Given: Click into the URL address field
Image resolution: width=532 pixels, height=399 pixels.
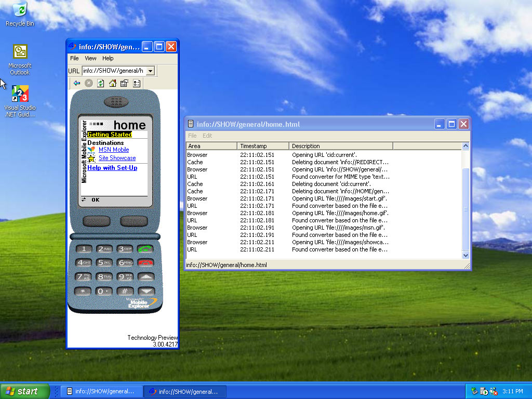Looking at the screenshot, I should click(115, 71).
